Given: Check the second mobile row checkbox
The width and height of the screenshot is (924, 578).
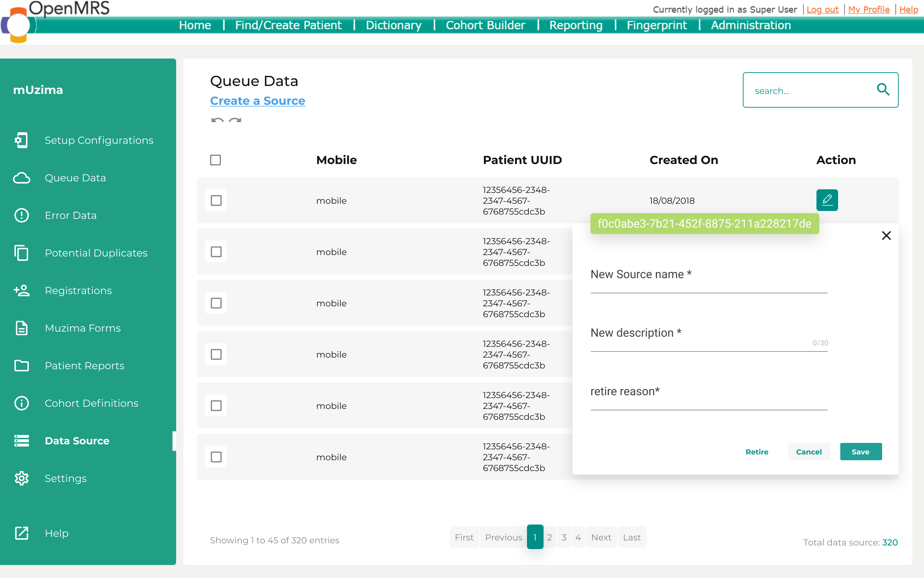Looking at the screenshot, I should click(216, 251).
